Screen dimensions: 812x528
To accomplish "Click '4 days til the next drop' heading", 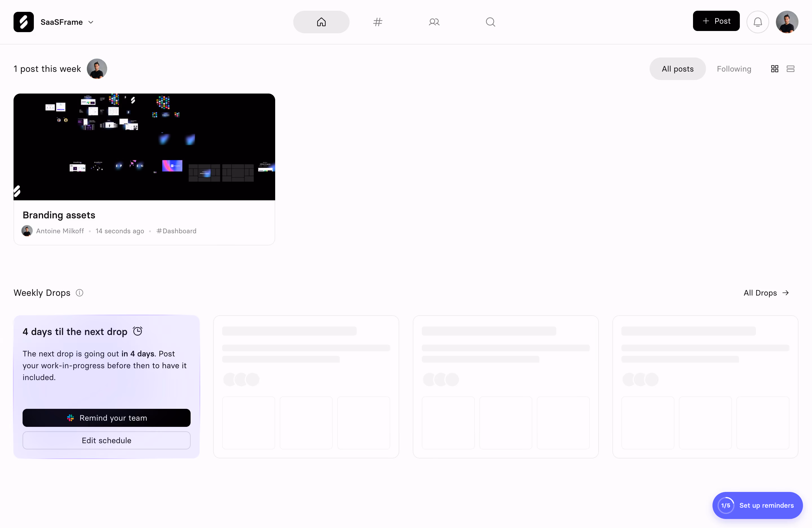I will (75, 331).
